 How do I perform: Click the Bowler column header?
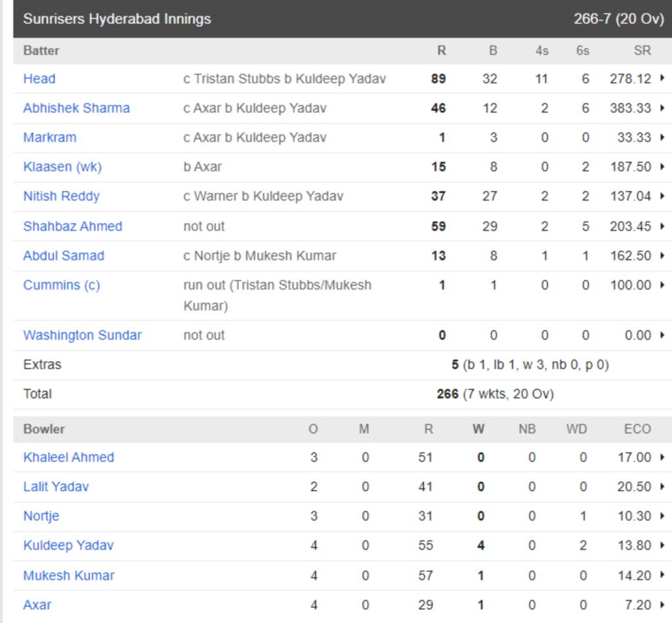(x=44, y=429)
